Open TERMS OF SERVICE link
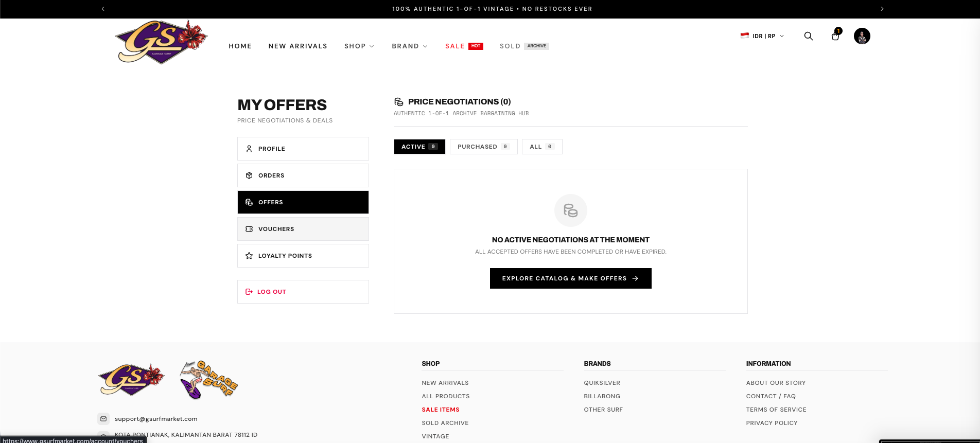The width and height of the screenshot is (980, 443). click(x=776, y=410)
